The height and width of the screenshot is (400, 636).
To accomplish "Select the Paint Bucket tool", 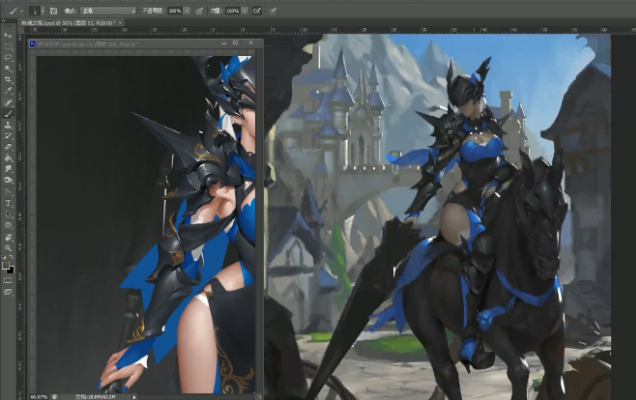I will pyautogui.click(x=8, y=158).
